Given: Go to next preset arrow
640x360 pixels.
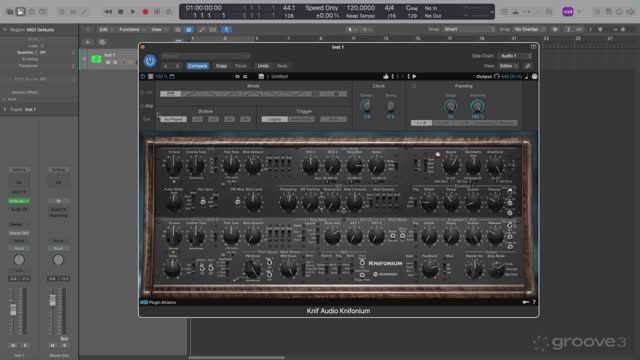Looking at the screenshot, I should 177,66.
